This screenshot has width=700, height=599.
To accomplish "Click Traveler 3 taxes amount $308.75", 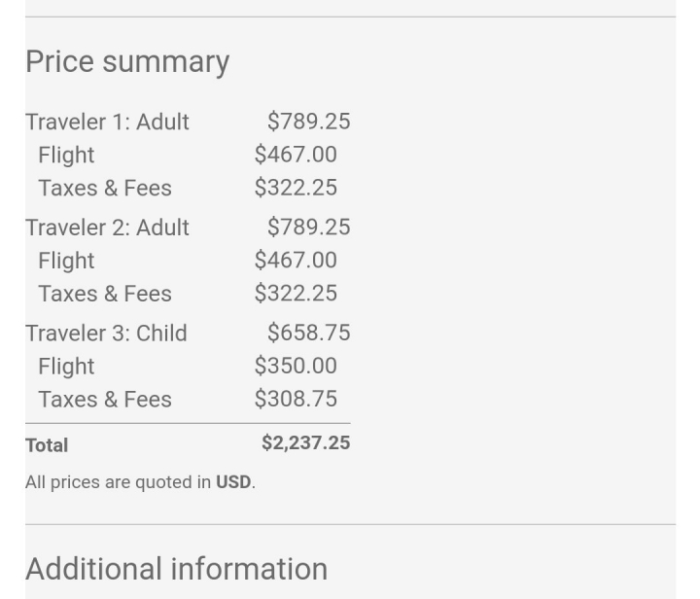I will 296,399.
